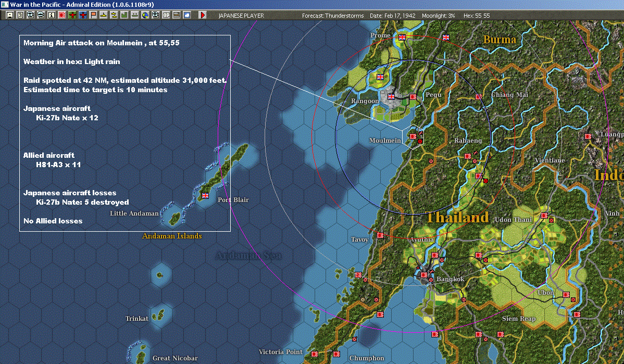The image size is (624, 364).
Task: Click 'Ki-27b Nate x 12' aircraft line
Action: 67,118
